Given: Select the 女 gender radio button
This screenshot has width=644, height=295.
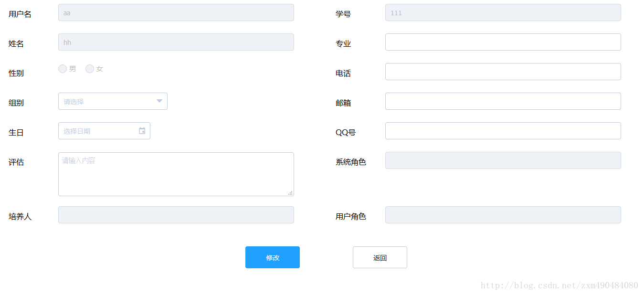Looking at the screenshot, I should [90, 68].
